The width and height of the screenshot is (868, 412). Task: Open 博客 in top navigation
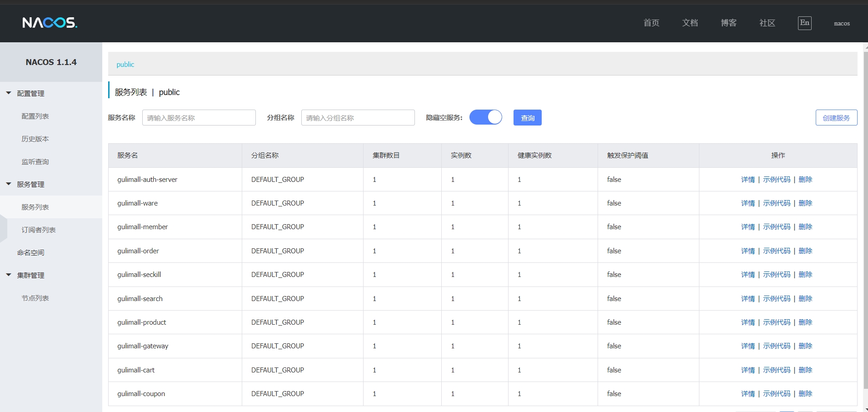coord(728,23)
